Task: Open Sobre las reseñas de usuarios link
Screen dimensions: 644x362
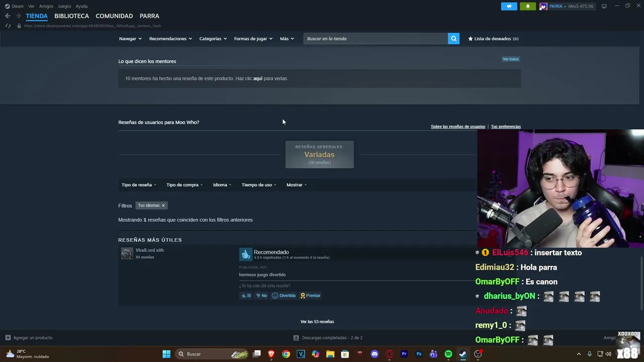Action: pyautogui.click(x=458, y=127)
